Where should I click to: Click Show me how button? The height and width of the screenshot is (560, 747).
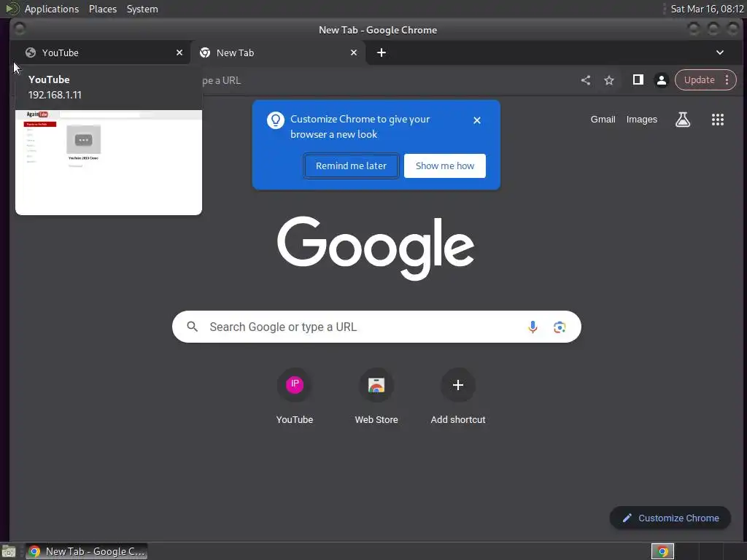pos(445,166)
